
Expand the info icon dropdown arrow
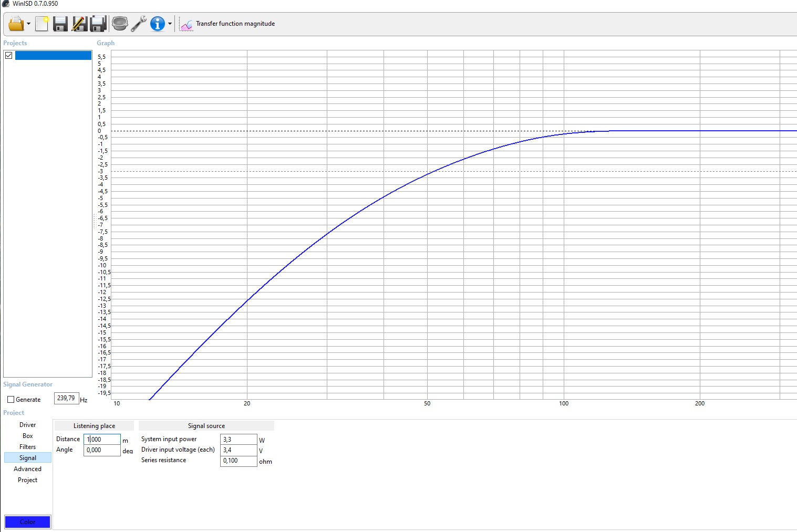(170, 24)
